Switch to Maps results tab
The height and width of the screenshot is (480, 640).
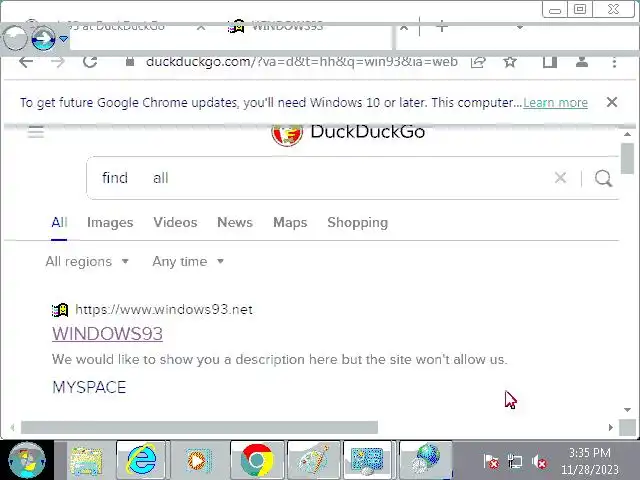pos(290,222)
